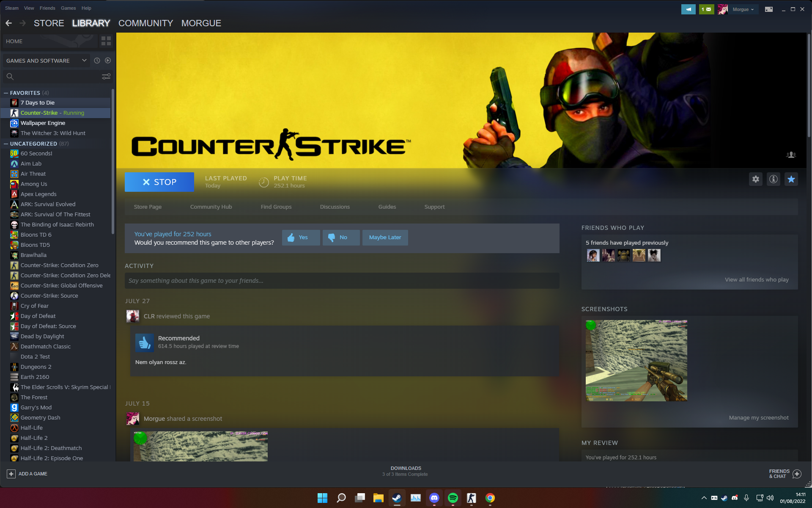Click the thumbs up Yes button
This screenshot has width=812, height=508.
point(301,237)
